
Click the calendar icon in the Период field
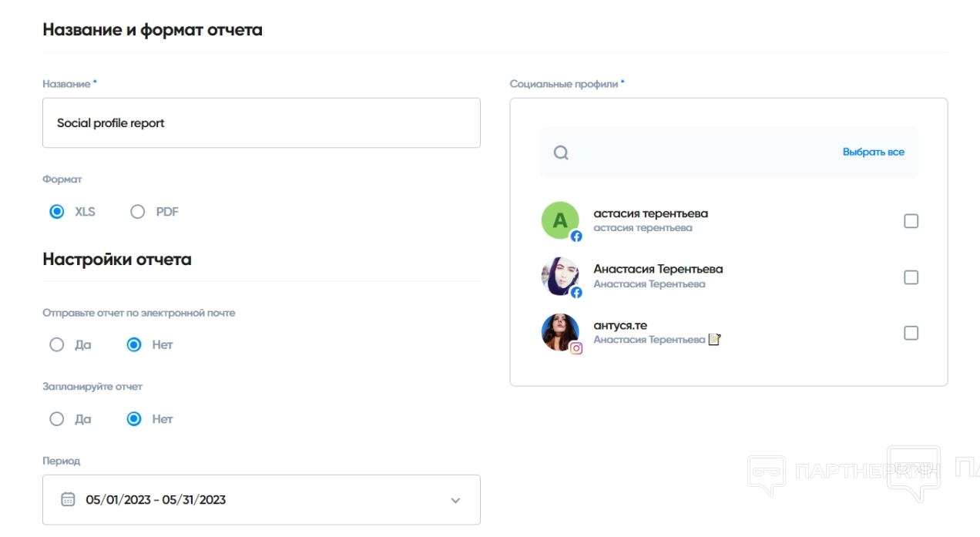pyautogui.click(x=68, y=499)
